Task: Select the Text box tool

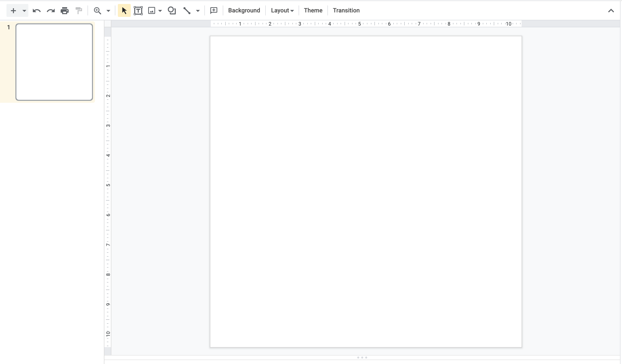Action: 138,11
